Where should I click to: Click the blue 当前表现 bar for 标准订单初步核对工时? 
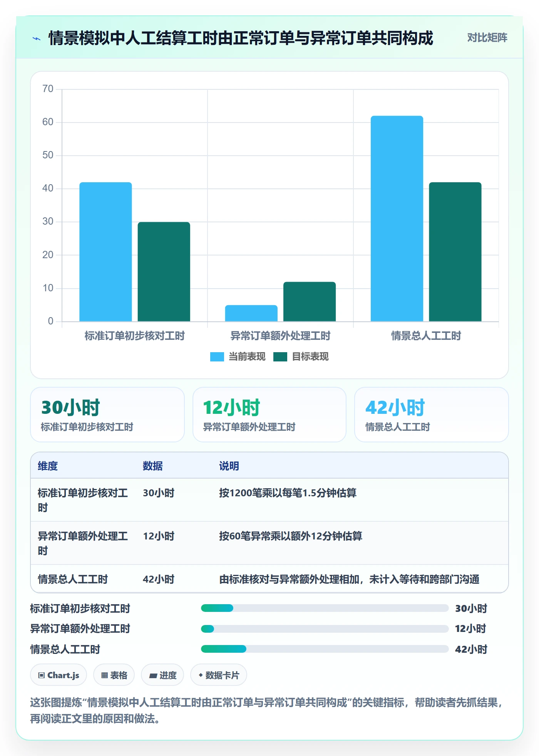click(x=105, y=252)
